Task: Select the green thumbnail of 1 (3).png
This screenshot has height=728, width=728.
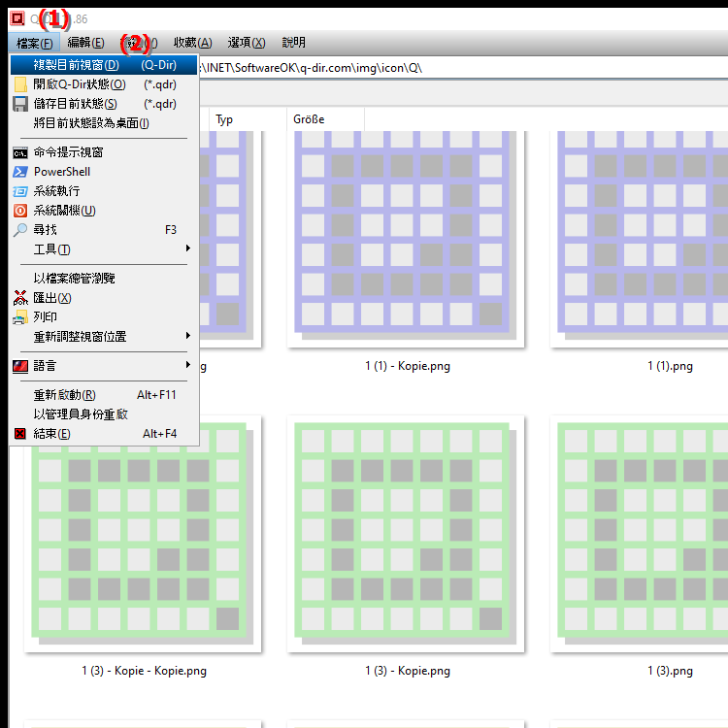Action: pyautogui.click(x=639, y=534)
